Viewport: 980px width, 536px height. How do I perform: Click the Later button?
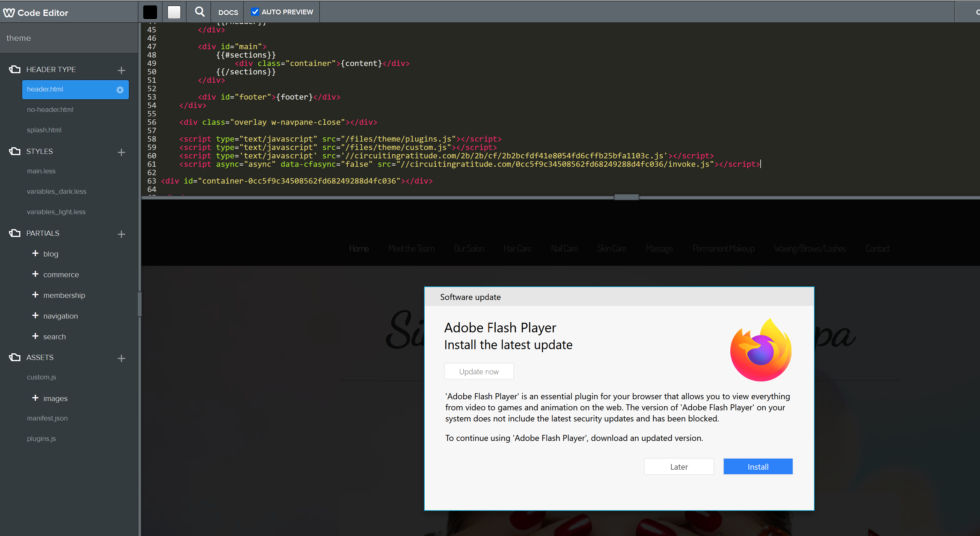tap(679, 467)
